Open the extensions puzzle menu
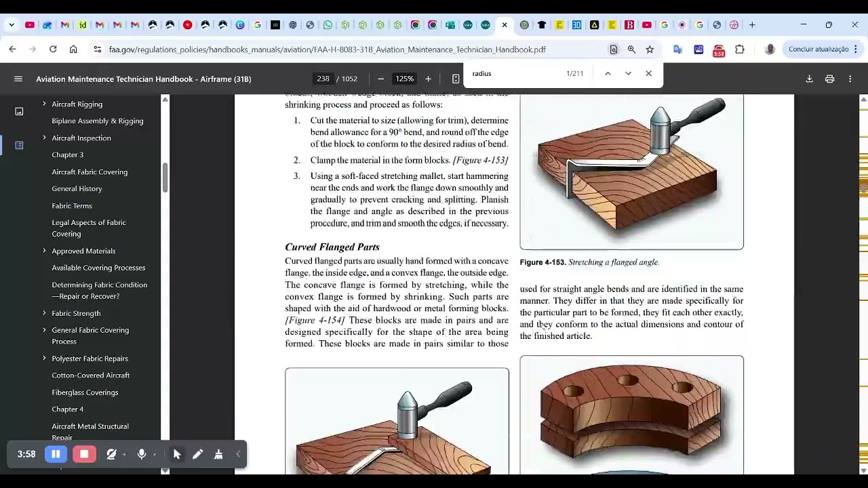Image resolution: width=868 pixels, height=488 pixels. (x=740, y=49)
